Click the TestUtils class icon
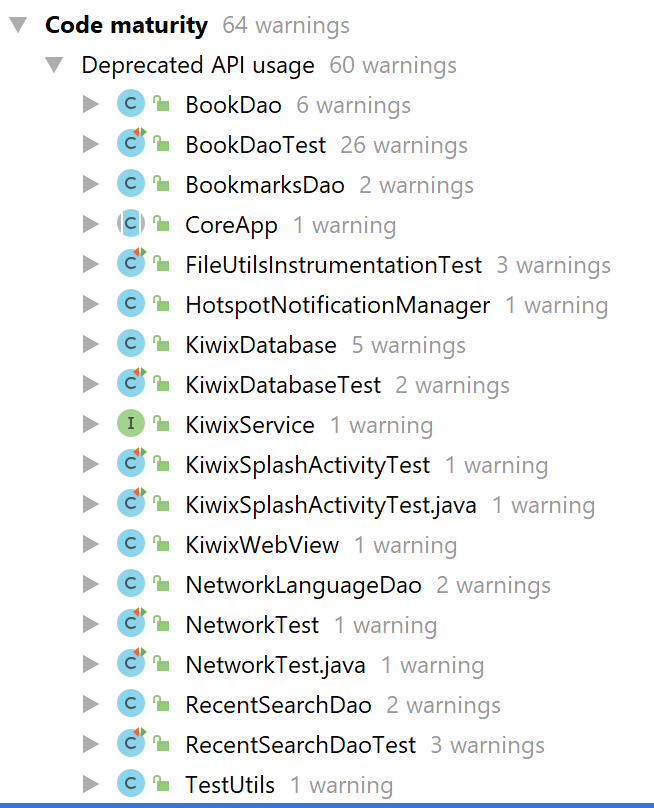Viewport: 654px width, 808px height. coord(131,784)
